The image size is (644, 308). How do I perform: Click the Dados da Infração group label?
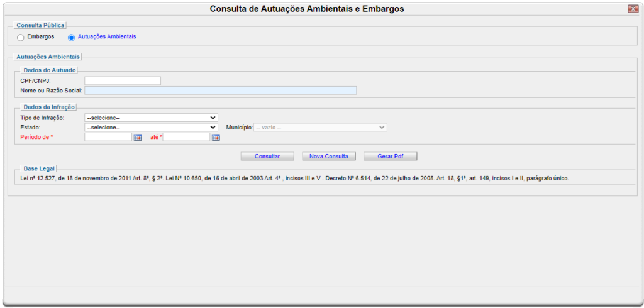49,107
